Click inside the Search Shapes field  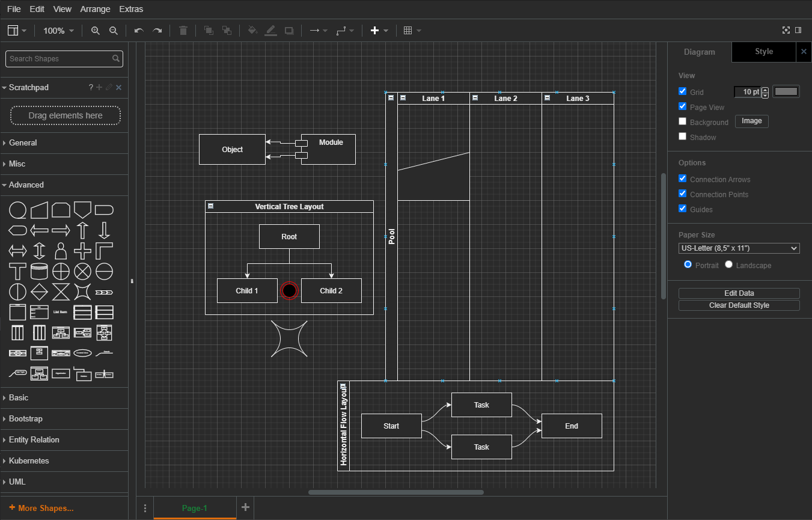pos(60,58)
